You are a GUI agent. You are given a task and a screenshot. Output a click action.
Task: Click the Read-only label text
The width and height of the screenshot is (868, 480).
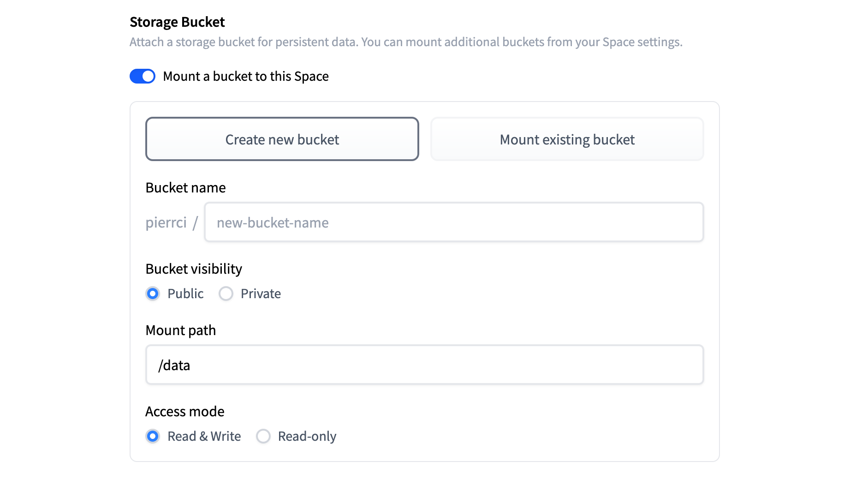[x=307, y=436]
